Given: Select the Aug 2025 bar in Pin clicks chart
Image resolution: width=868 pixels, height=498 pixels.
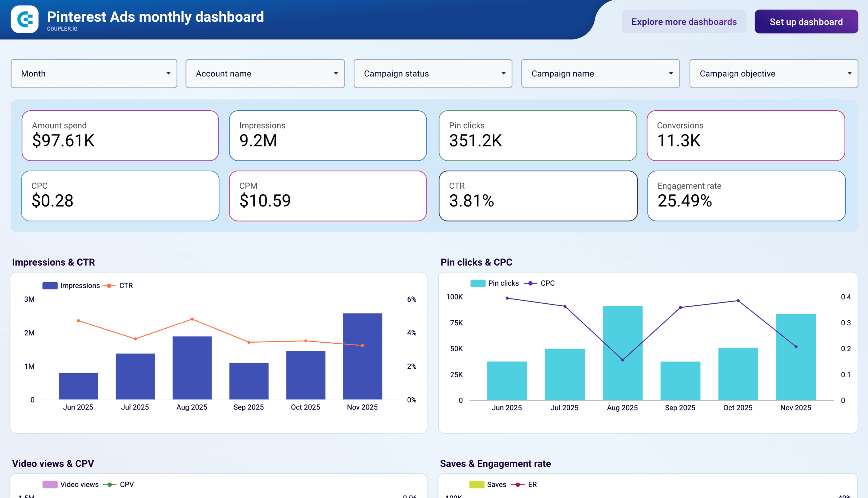Looking at the screenshot, I should coord(622,352).
